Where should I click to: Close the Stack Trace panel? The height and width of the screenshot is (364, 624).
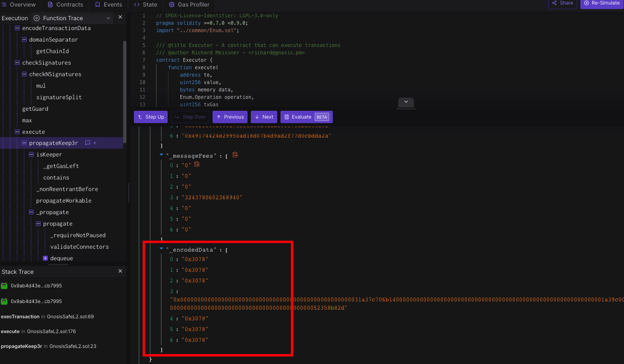click(x=120, y=271)
